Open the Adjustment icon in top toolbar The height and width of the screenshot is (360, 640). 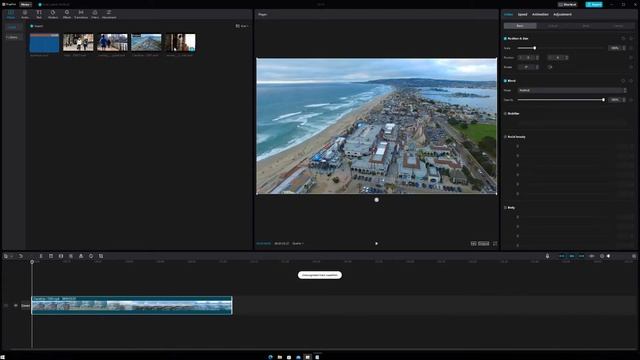[109, 14]
